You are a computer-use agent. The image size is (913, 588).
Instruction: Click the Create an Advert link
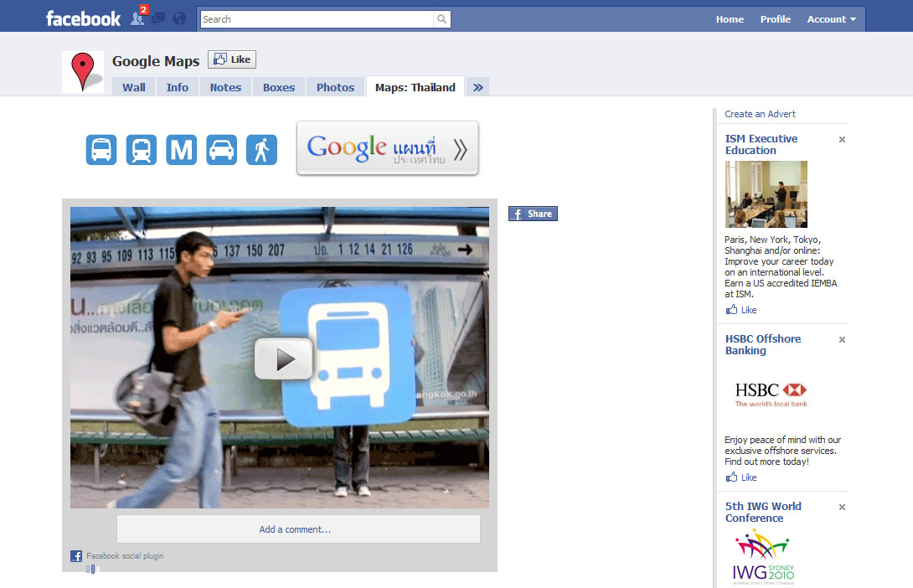[x=760, y=114]
